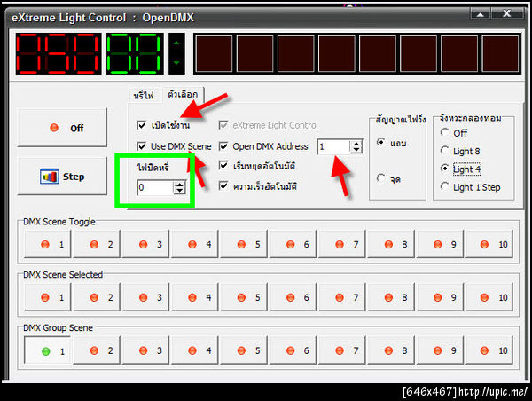Choose DMX Scene Selected button 8
The image size is (532, 401).
tap(391, 297)
